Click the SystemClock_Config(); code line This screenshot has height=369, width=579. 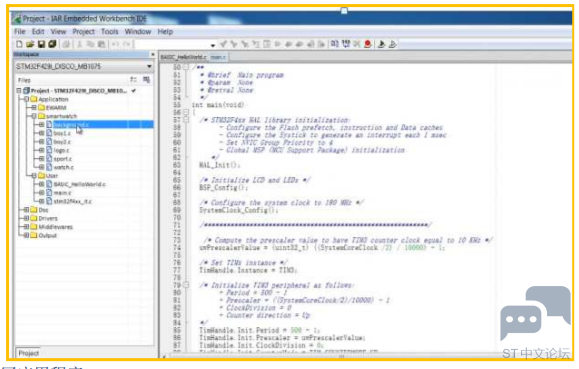coord(239,210)
